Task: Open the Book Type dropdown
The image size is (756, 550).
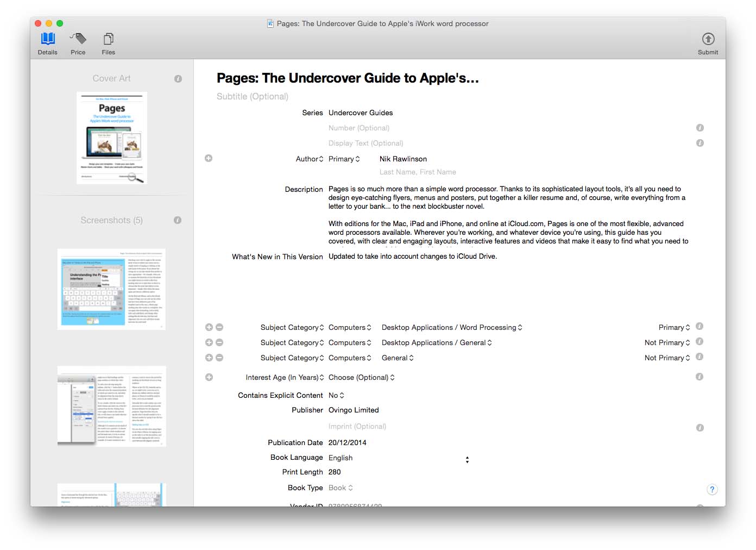Action: click(x=341, y=487)
